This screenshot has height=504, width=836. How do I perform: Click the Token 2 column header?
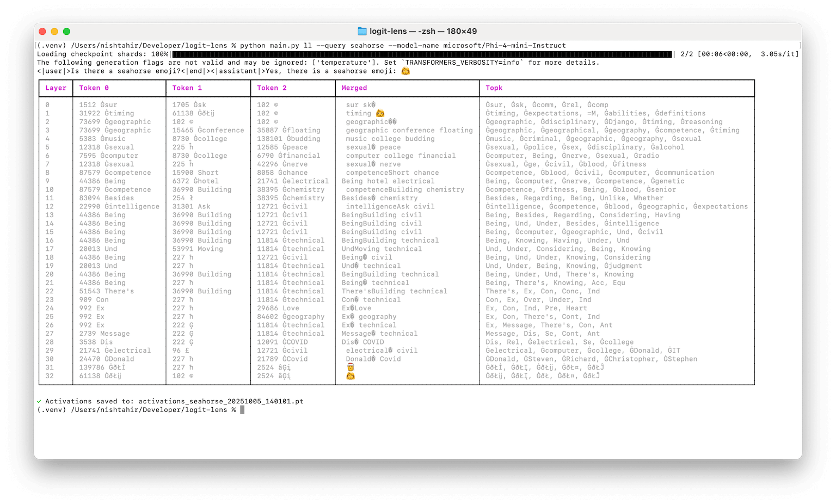(272, 88)
